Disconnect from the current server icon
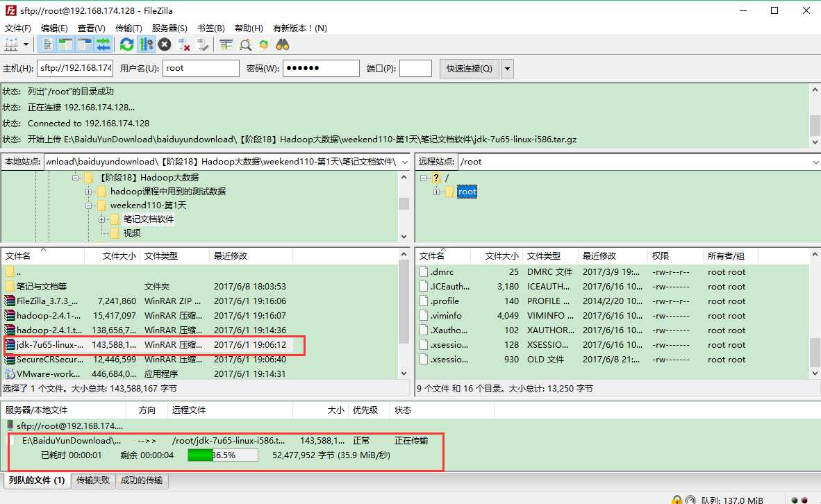This screenshot has width=821, height=504. [184, 44]
